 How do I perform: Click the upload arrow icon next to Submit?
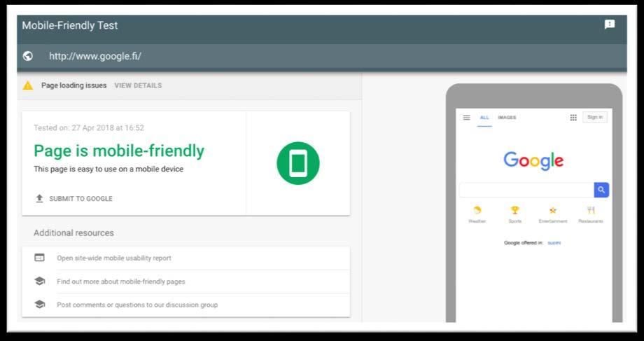(x=39, y=198)
